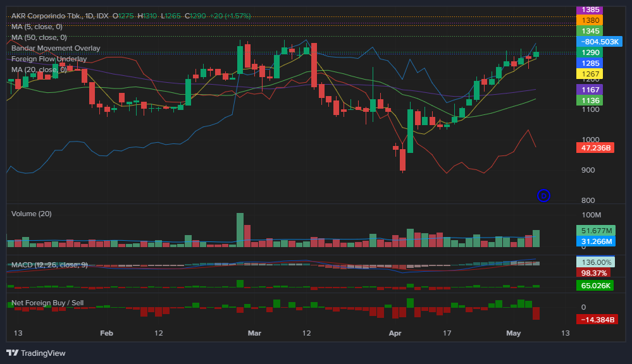Select the MA (50, close, 0) indicator
Viewport: 632px width, 364px height.
[40, 37]
